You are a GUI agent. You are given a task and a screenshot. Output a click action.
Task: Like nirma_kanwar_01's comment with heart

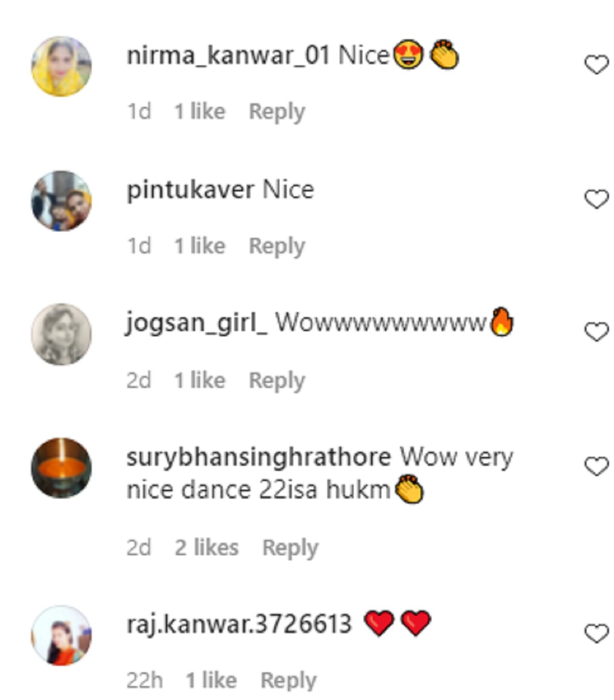[x=596, y=65]
